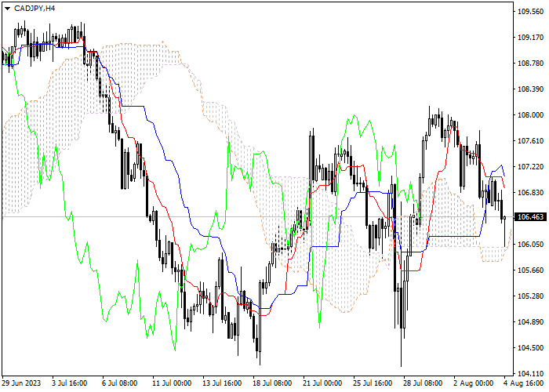
Task: Select the 105.280 price axis label
Action: [530, 296]
